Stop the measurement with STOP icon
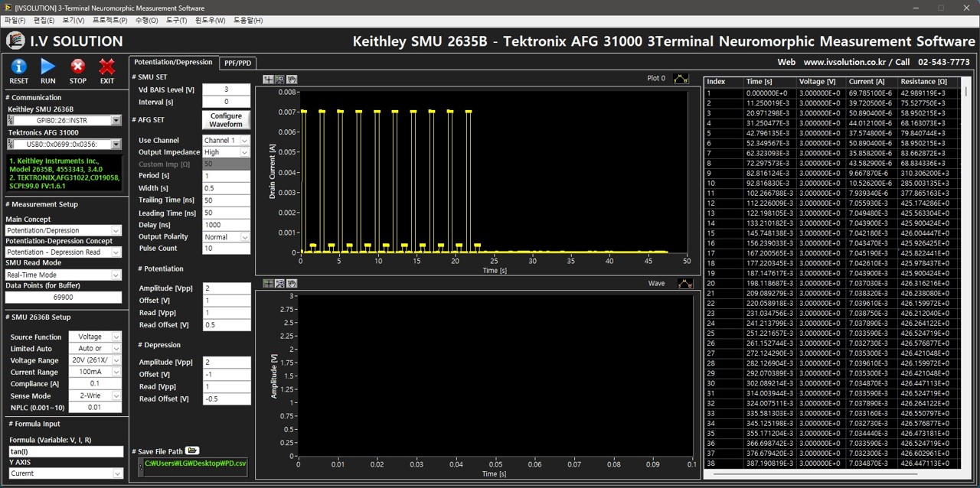 [78, 67]
